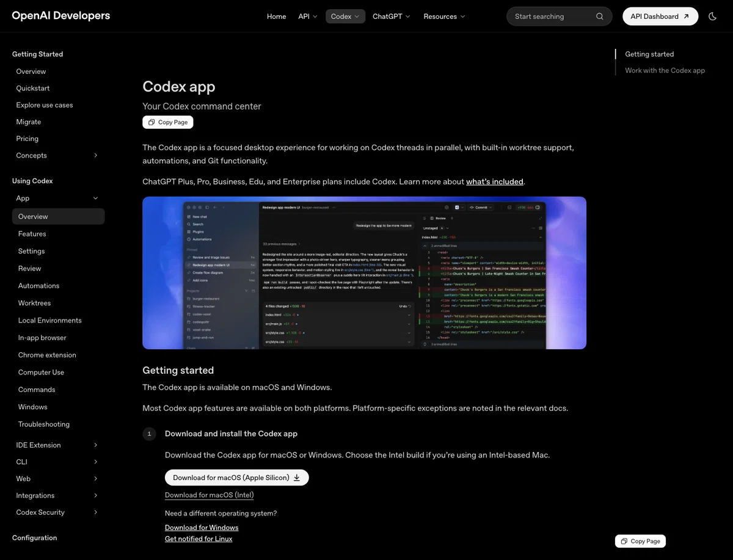This screenshot has width=733, height=560.
Task: Open the Codex dropdown in top navigation
Action: tap(345, 16)
